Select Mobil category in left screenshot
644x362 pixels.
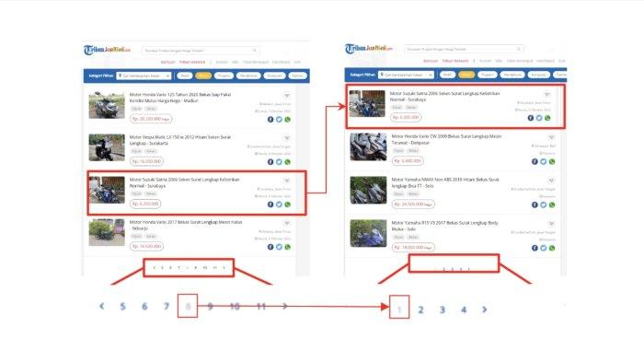tap(185, 76)
